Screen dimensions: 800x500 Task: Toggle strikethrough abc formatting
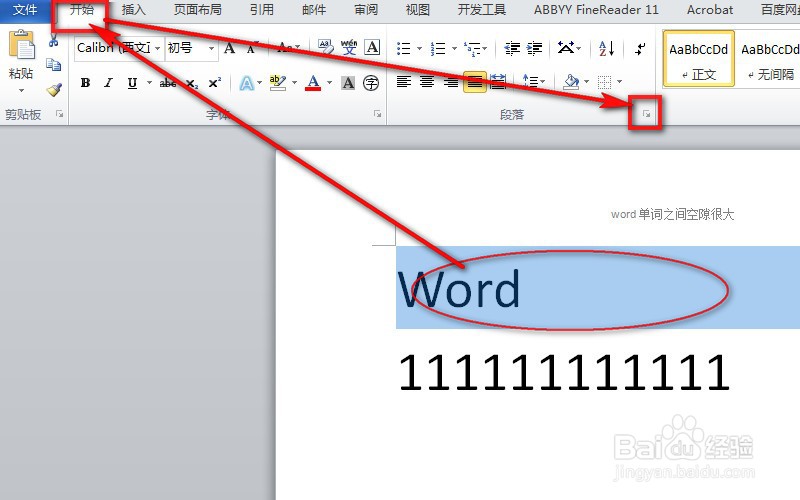tap(168, 83)
